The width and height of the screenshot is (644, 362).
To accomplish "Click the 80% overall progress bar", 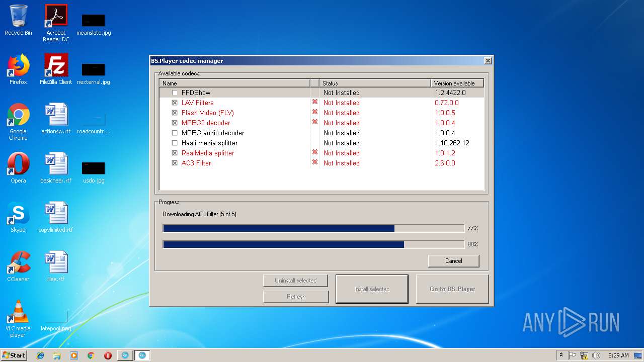I will (x=313, y=245).
